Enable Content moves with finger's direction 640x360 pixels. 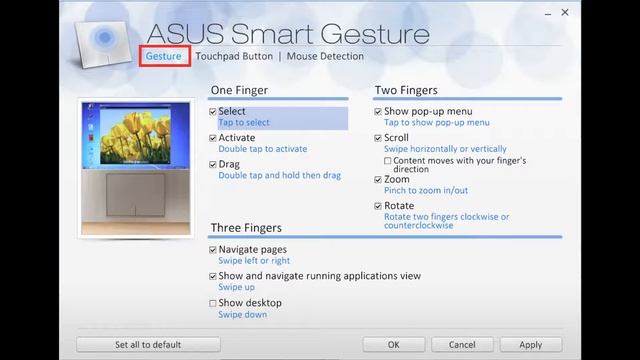click(x=387, y=161)
